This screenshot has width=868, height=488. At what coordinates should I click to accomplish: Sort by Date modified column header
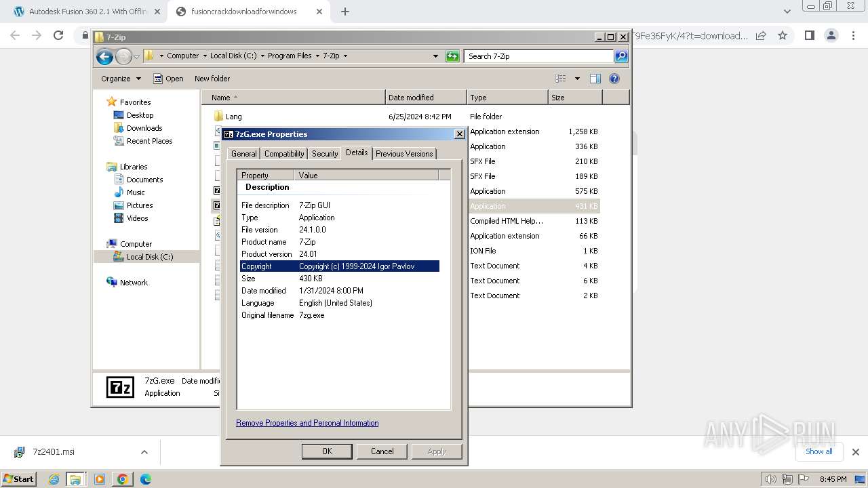(426, 98)
